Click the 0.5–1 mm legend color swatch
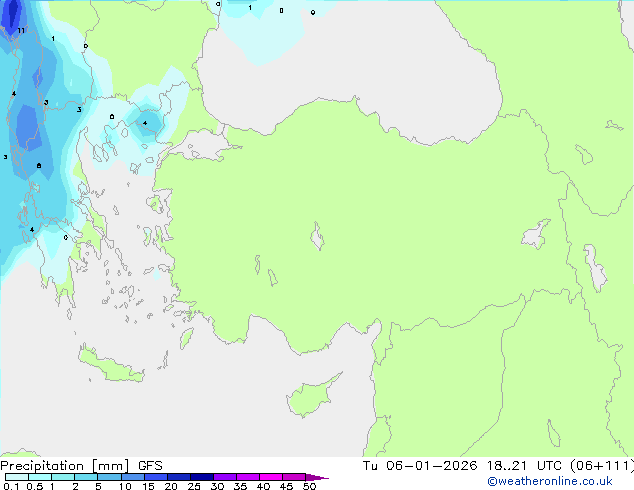This screenshot has height=490, width=634. pyautogui.click(x=40, y=477)
